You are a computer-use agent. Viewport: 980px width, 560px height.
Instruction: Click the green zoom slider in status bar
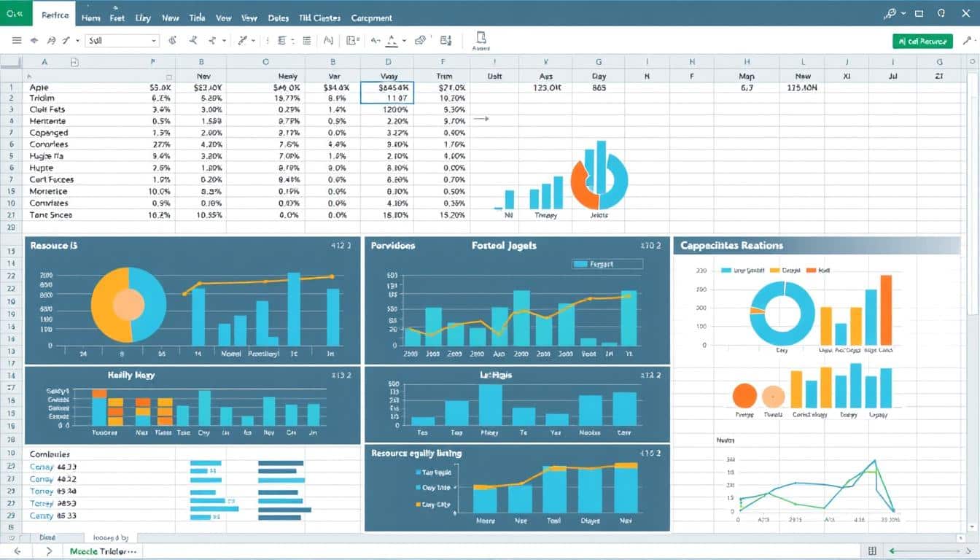[x=924, y=551]
